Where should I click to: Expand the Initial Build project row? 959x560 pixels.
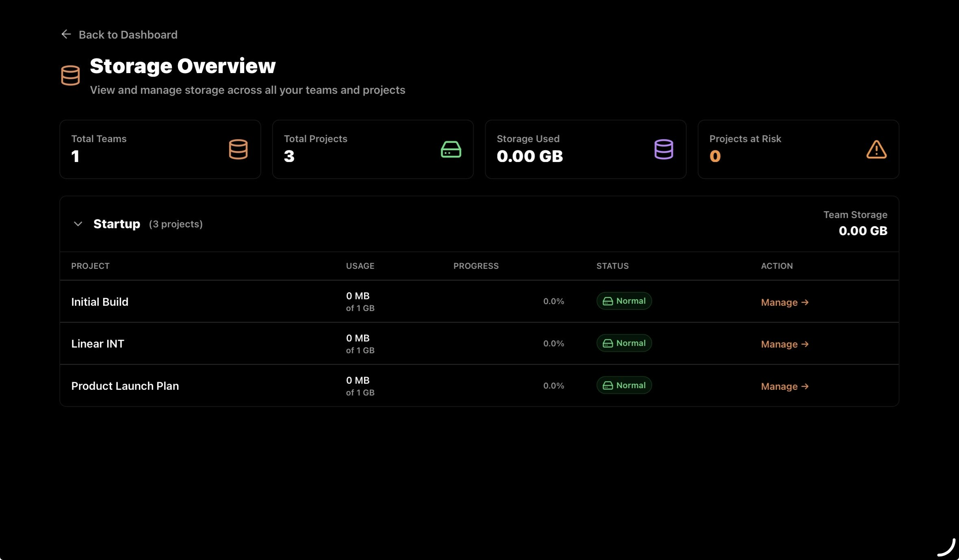[100, 301]
